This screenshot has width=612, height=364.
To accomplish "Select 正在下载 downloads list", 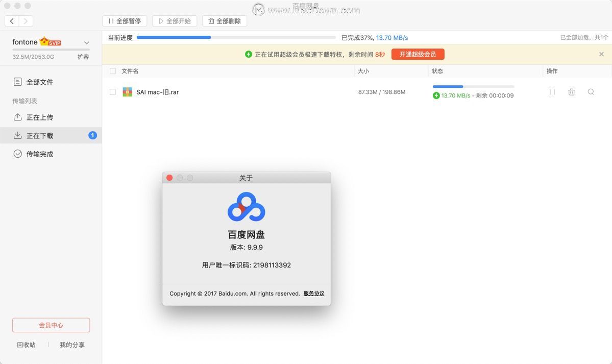I will coord(51,135).
